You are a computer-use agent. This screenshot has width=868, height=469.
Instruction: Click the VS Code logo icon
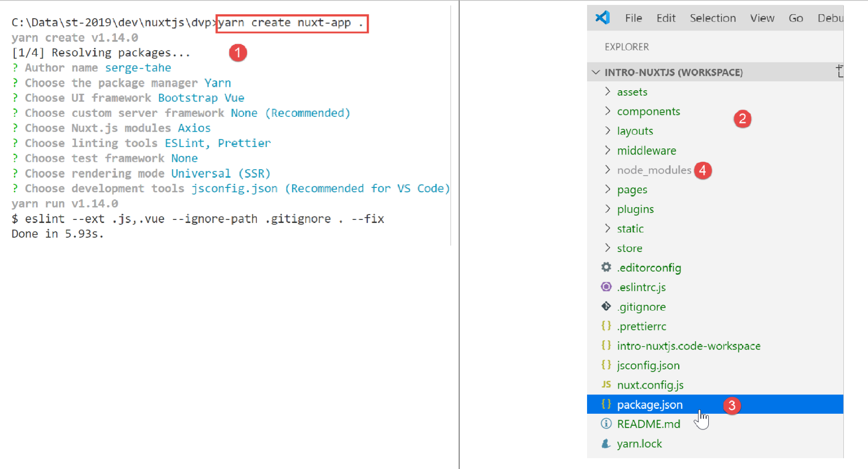tap(602, 18)
